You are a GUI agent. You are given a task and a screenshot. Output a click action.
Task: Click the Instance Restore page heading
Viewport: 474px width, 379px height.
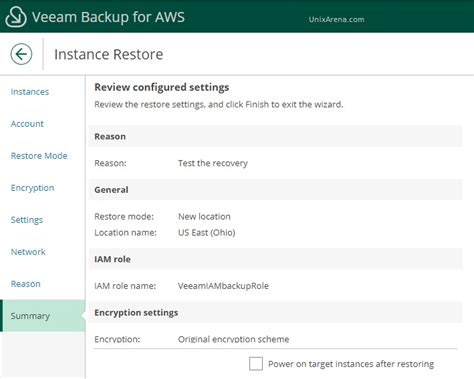109,54
